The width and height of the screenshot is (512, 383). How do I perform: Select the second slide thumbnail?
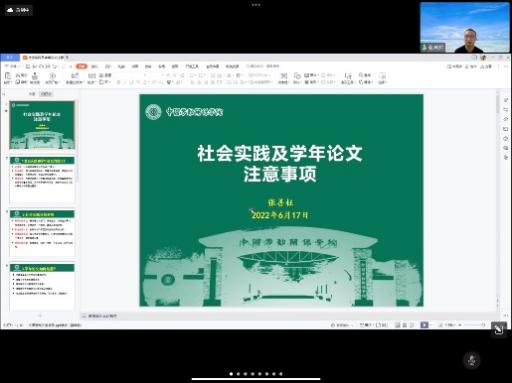point(42,179)
